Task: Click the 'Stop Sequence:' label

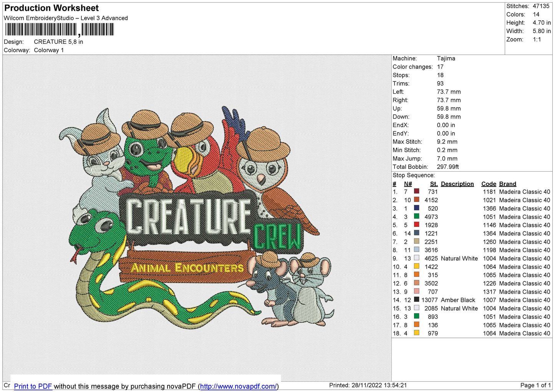Action: [x=414, y=175]
